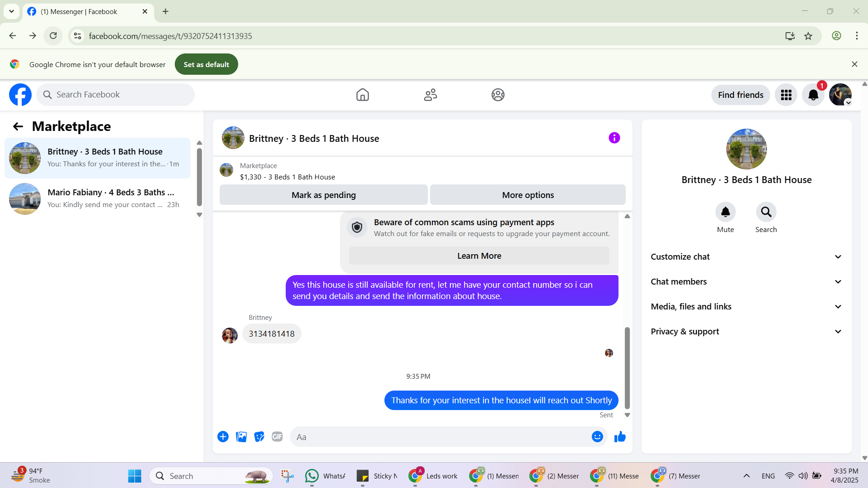Go back using the Marketplace back arrow

18,126
